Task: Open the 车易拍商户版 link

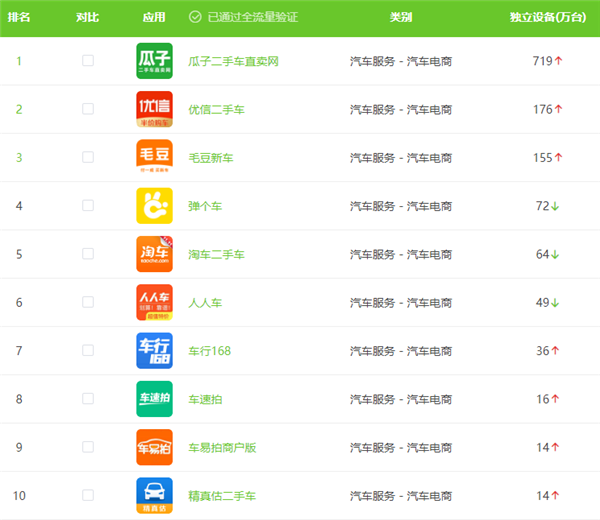Action: 222,448
